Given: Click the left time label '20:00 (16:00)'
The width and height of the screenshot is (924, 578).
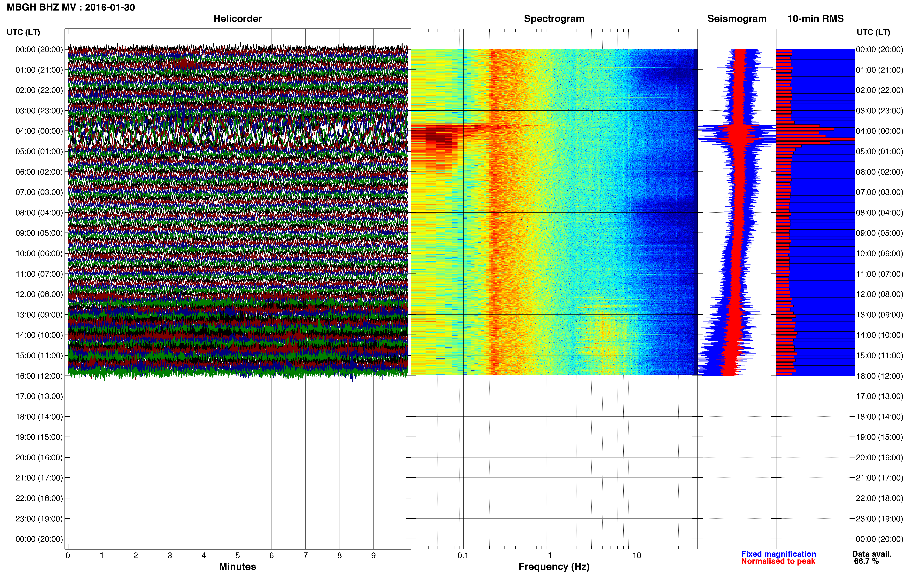Looking at the screenshot, I should [x=39, y=457].
